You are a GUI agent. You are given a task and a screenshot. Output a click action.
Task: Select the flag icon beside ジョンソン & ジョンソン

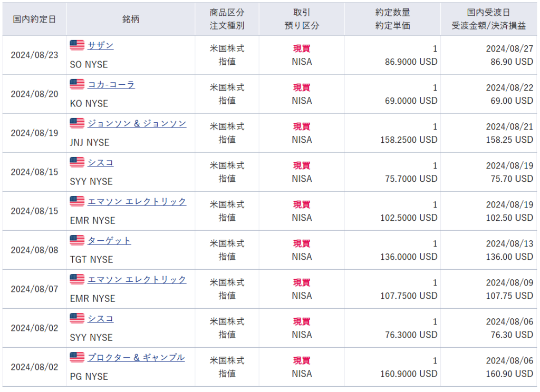77,123
